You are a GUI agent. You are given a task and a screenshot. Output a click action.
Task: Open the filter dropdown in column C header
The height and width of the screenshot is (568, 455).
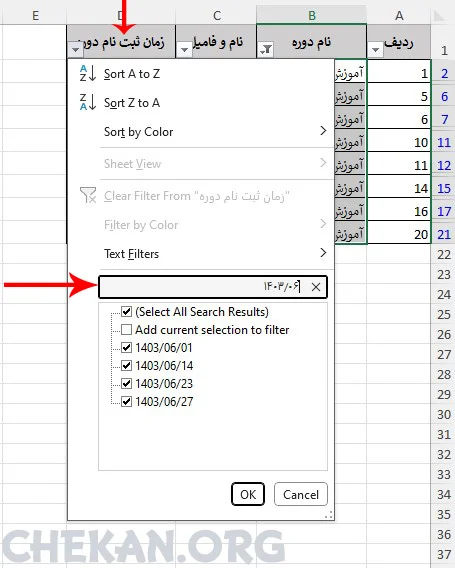[184, 50]
